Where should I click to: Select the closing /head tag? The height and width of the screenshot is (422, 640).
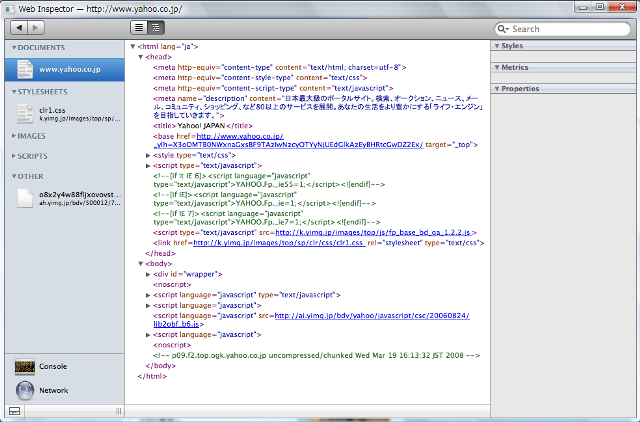(x=160, y=253)
